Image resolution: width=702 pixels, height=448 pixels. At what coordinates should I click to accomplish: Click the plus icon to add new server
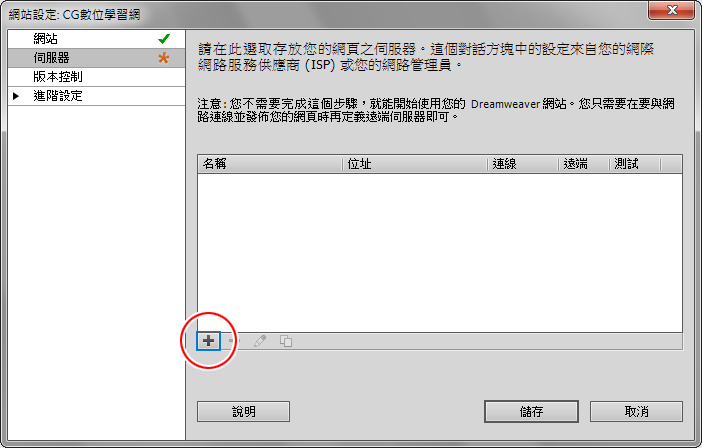click(x=208, y=341)
